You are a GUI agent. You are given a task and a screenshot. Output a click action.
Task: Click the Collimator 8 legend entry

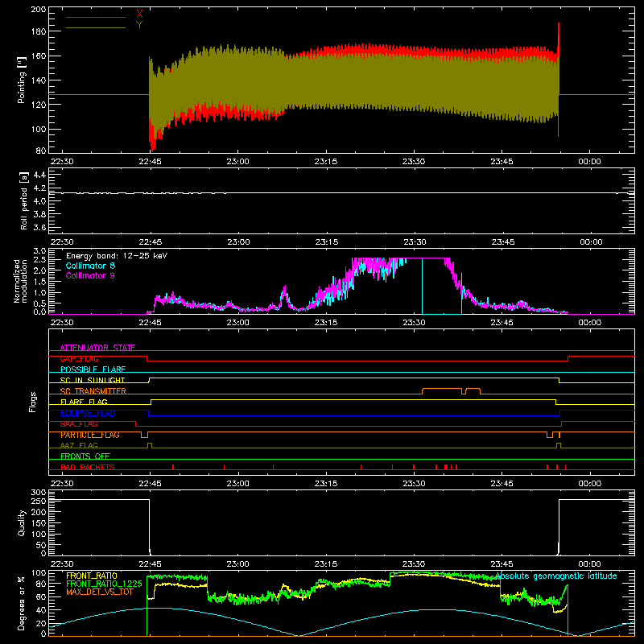tap(90, 266)
